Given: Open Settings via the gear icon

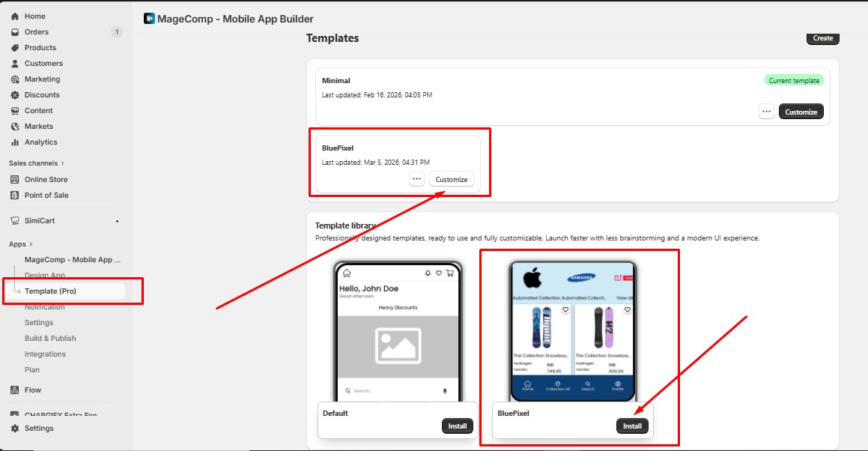Looking at the screenshot, I should pos(15,429).
